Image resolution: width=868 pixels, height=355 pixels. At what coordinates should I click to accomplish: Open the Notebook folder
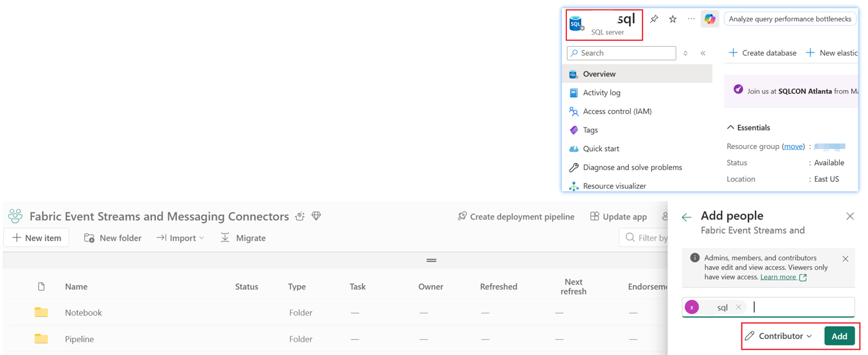pyautogui.click(x=83, y=313)
